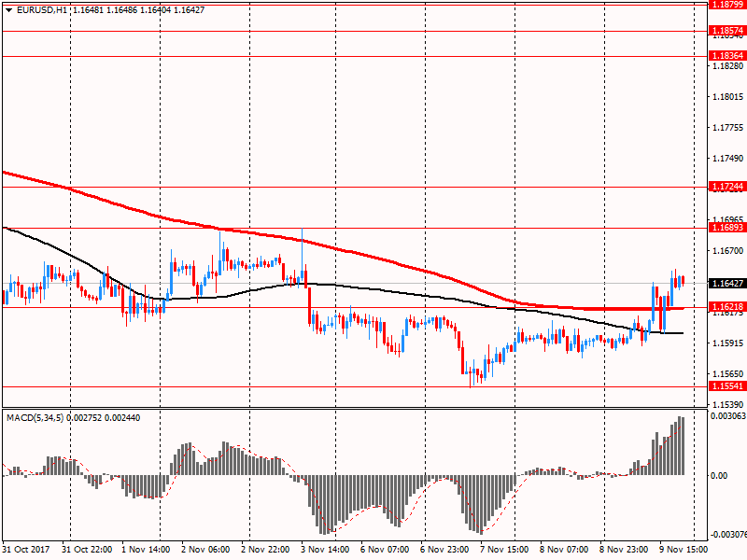
Task: Select the MACD(5,34,5) indicator label
Action: tap(35, 418)
